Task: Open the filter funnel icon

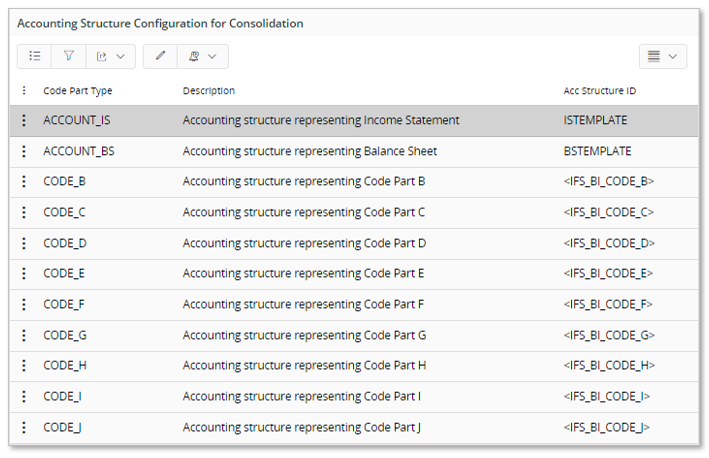Action: pos(69,56)
